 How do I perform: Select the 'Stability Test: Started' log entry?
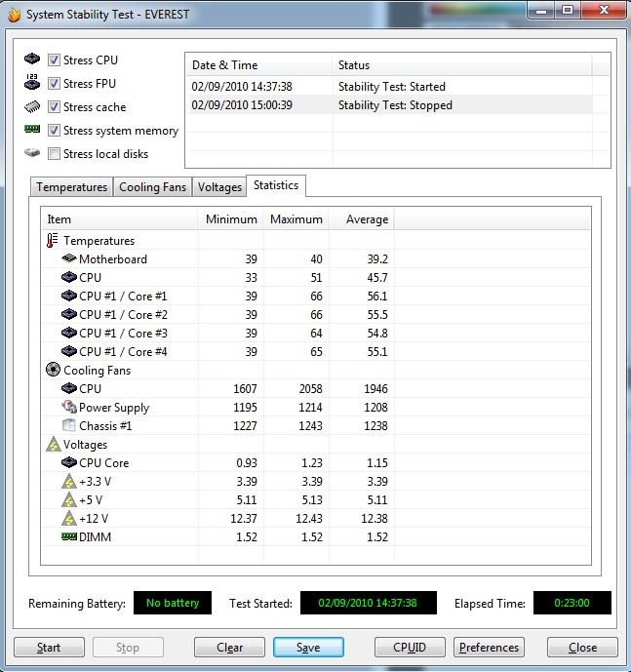[391, 87]
